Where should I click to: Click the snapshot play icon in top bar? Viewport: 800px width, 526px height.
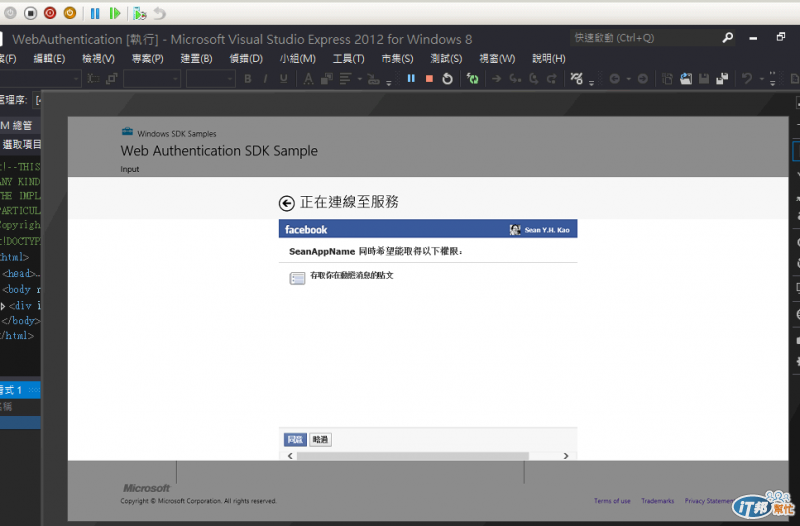tap(140, 13)
